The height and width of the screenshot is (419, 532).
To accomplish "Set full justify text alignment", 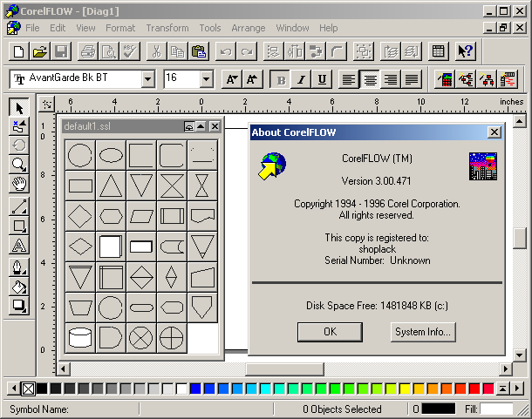I will tap(412, 80).
